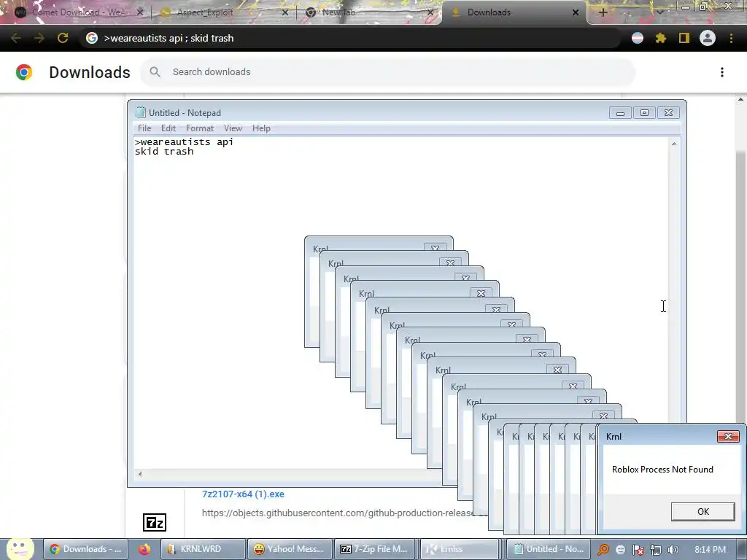Click 'Roblox Process Not Found' message text
This screenshot has width=747, height=560.
coord(662,470)
